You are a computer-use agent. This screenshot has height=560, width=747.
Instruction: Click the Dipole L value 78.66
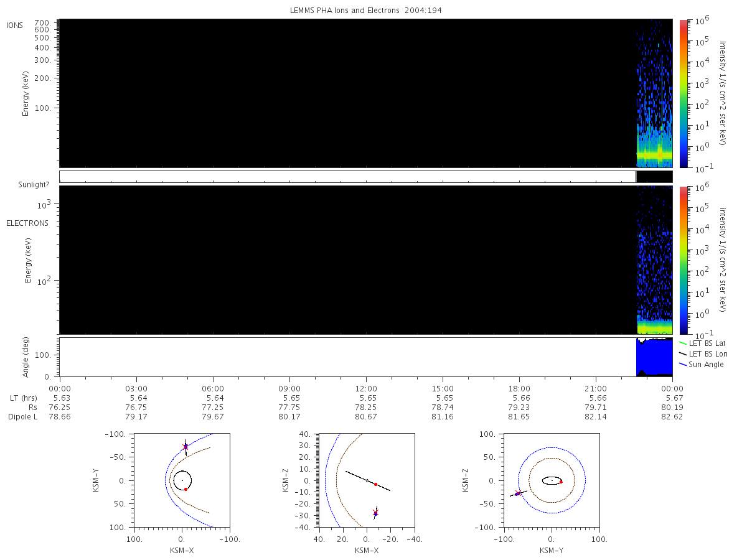click(59, 417)
